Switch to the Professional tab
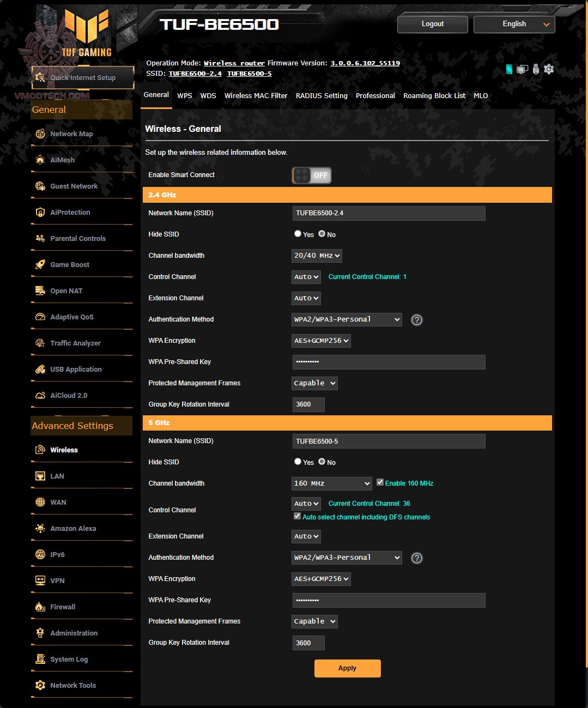 point(375,96)
